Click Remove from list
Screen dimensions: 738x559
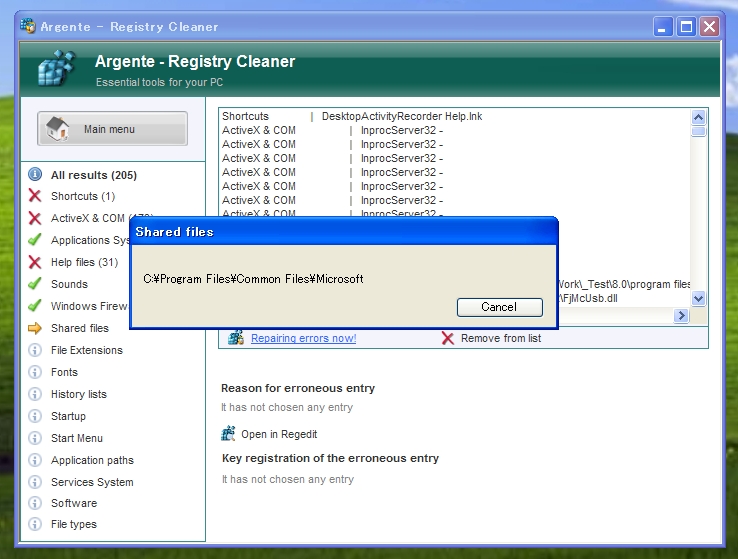(501, 338)
